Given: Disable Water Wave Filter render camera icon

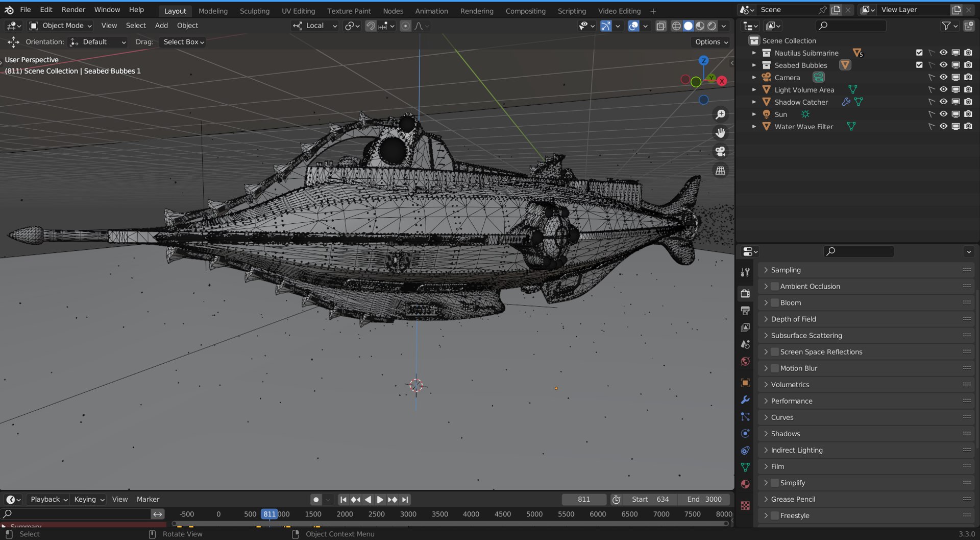Looking at the screenshot, I should coord(968,126).
